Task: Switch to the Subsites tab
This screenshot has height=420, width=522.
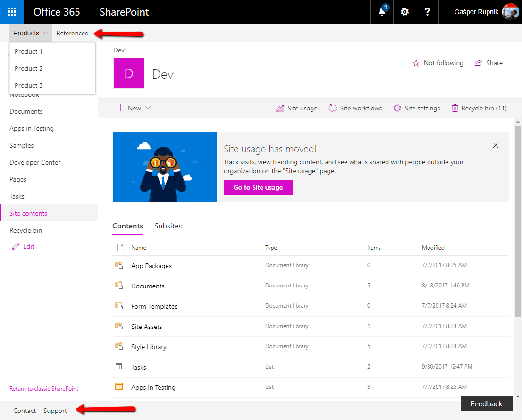Action: [x=168, y=226]
